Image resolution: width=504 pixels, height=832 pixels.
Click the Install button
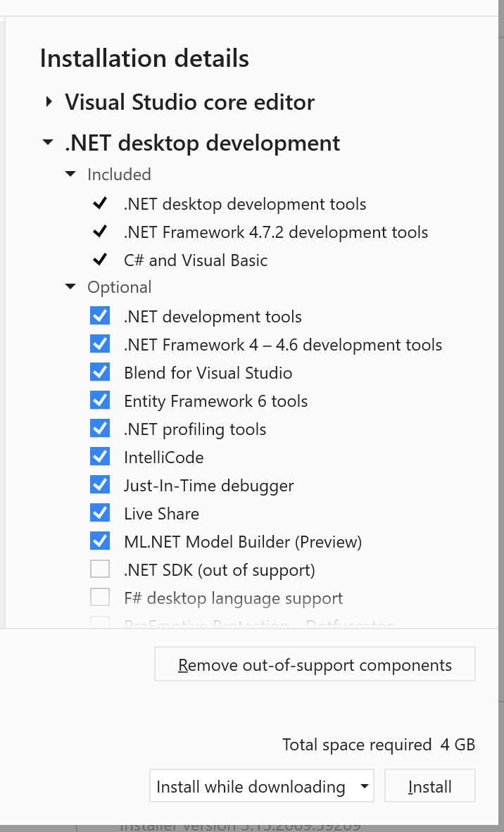[x=429, y=786]
